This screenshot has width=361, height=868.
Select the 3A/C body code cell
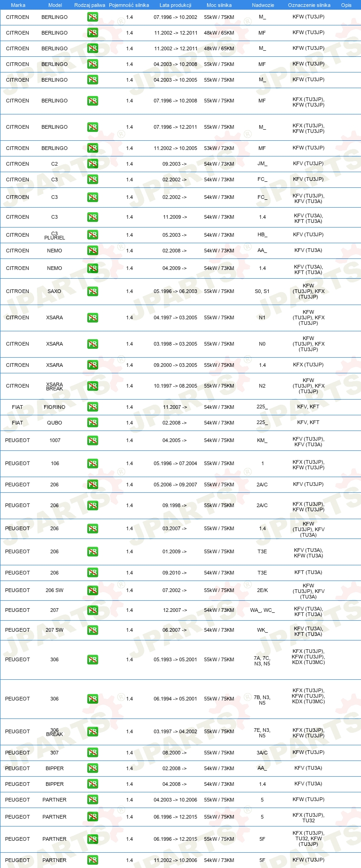pyautogui.click(x=262, y=753)
